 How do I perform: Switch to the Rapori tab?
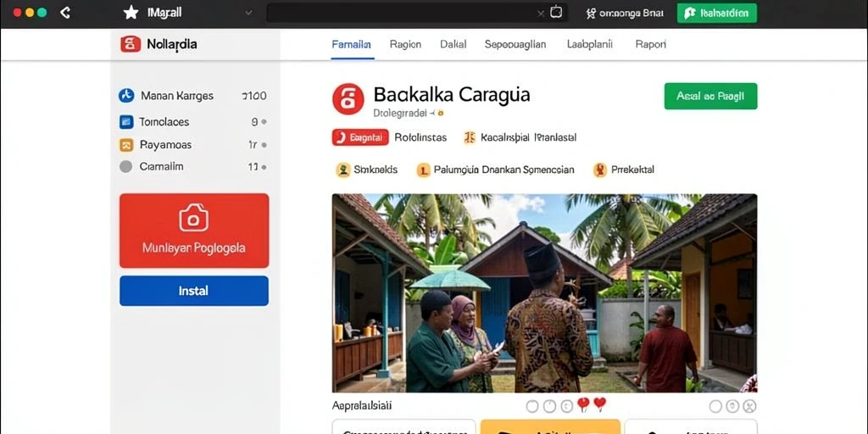pos(650,44)
